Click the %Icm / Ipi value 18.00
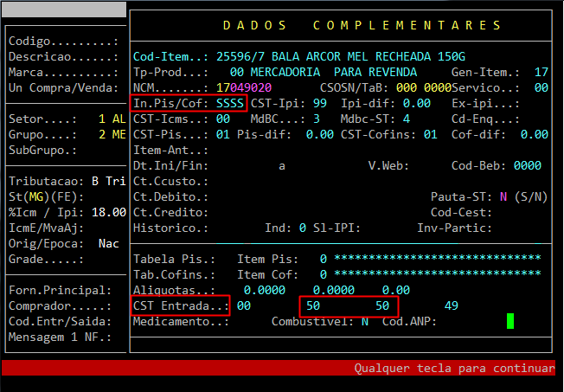Viewport: 564px width, 392px height. 109,212
